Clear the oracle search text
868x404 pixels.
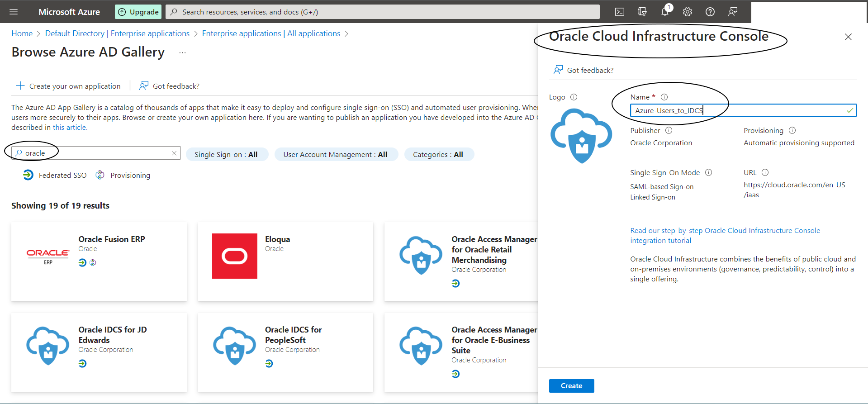point(174,153)
